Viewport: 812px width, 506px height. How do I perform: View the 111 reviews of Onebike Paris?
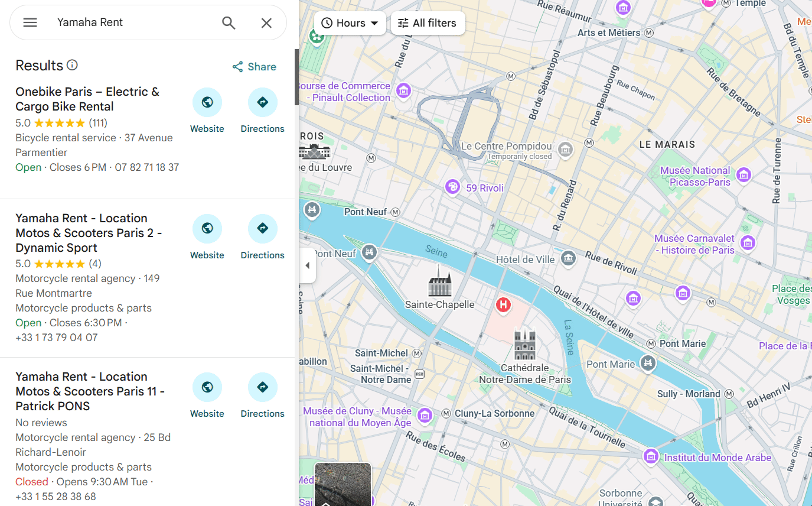pos(98,123)
